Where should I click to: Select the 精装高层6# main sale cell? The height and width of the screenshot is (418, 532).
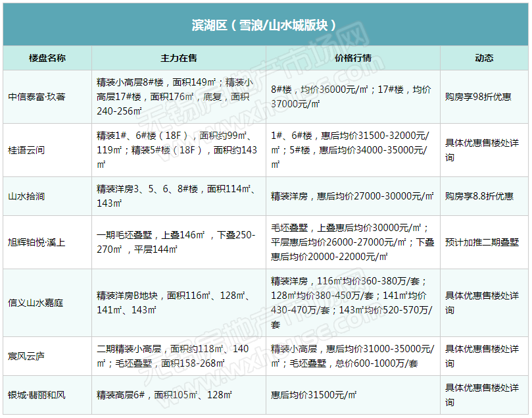pos(164,395)
